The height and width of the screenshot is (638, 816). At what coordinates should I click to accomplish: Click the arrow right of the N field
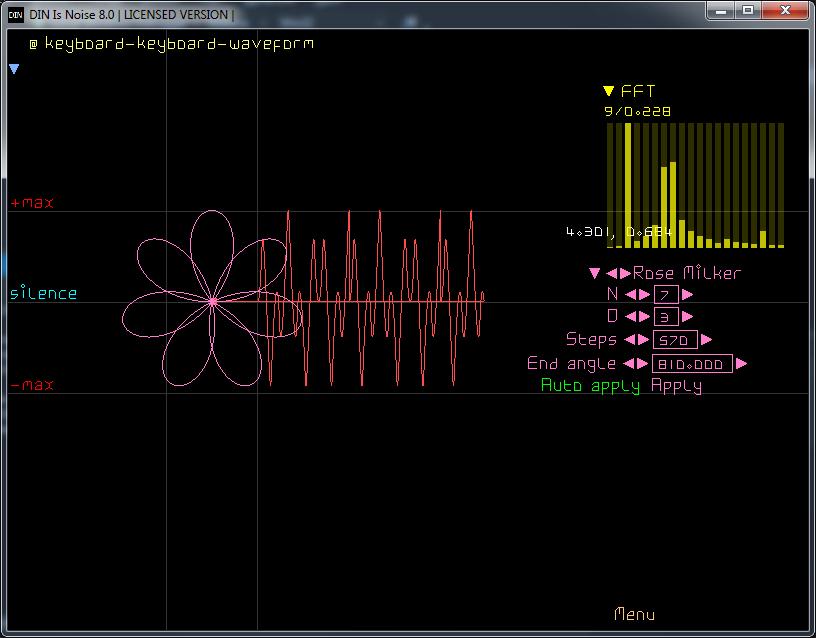687,294
